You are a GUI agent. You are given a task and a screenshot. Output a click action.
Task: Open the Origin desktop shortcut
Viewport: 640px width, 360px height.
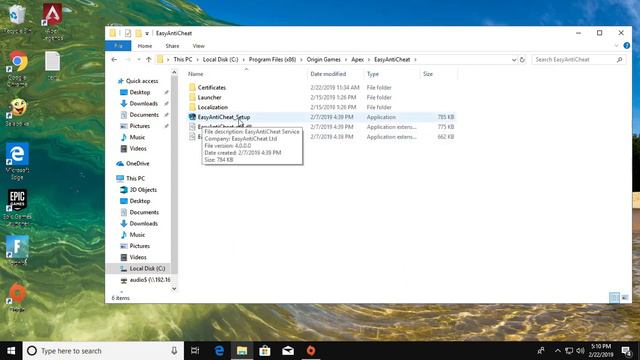point(17,298)
